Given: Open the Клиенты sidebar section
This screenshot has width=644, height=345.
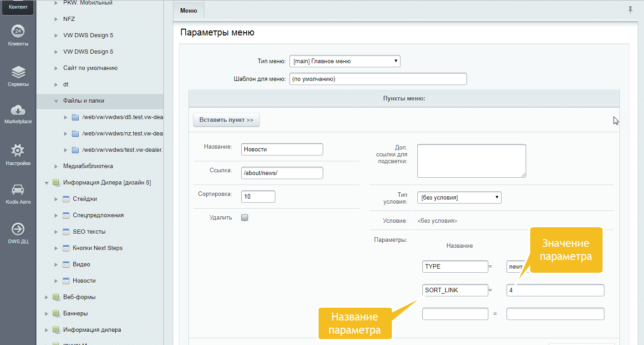Looking at the screenshot, I should click(18, 36).
